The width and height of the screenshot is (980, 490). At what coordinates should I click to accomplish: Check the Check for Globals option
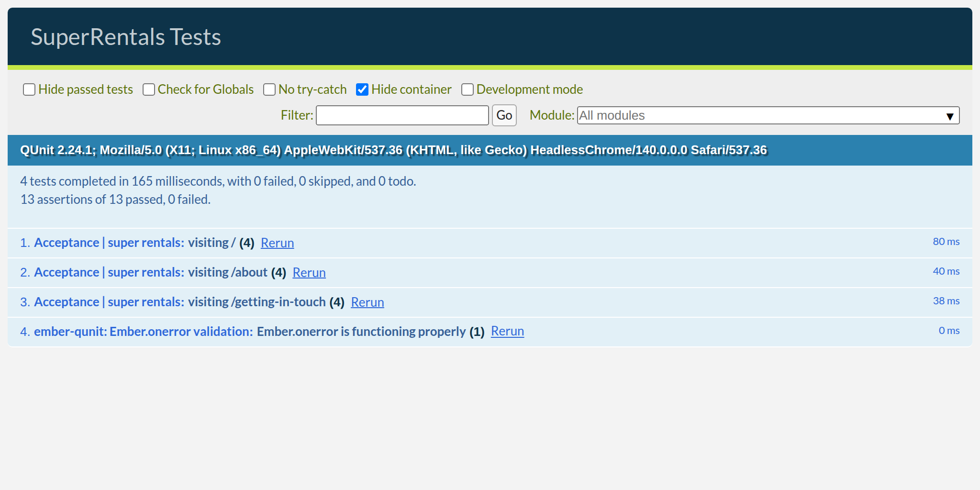[148, 89]
